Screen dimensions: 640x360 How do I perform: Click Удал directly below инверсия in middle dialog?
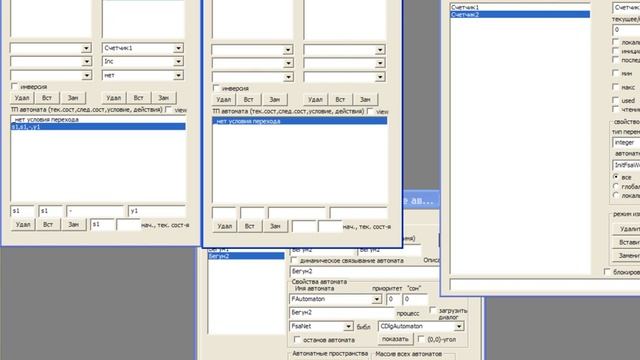224,100
